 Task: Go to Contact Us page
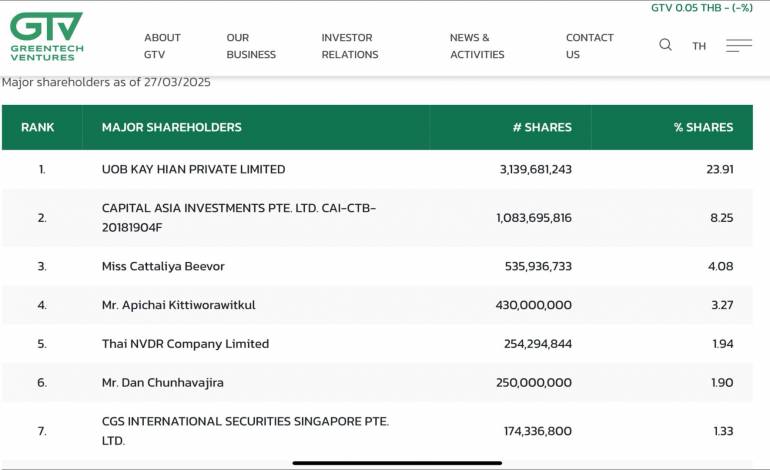(589, 46)
